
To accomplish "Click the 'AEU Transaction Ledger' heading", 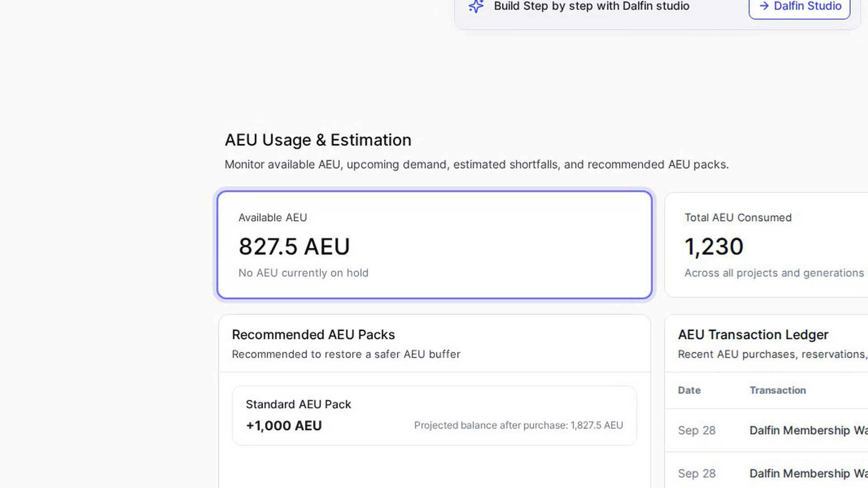I will tap(753, 335).
